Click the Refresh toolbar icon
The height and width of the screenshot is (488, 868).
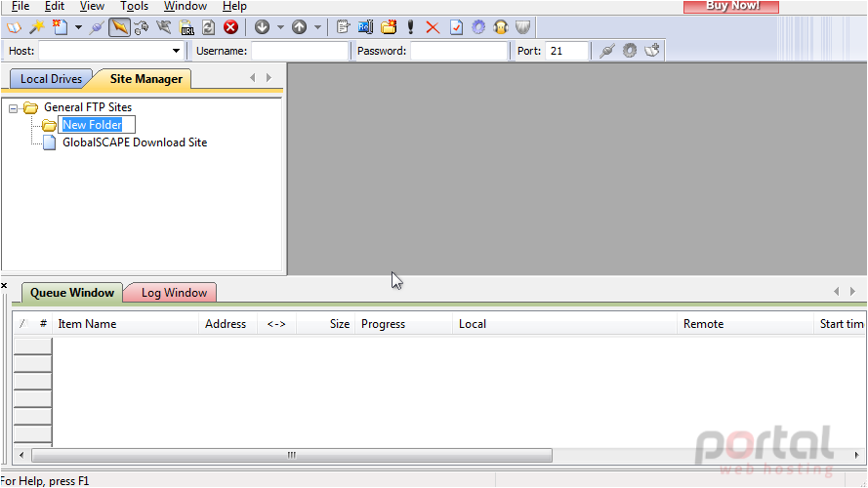[x=209, y=27]
